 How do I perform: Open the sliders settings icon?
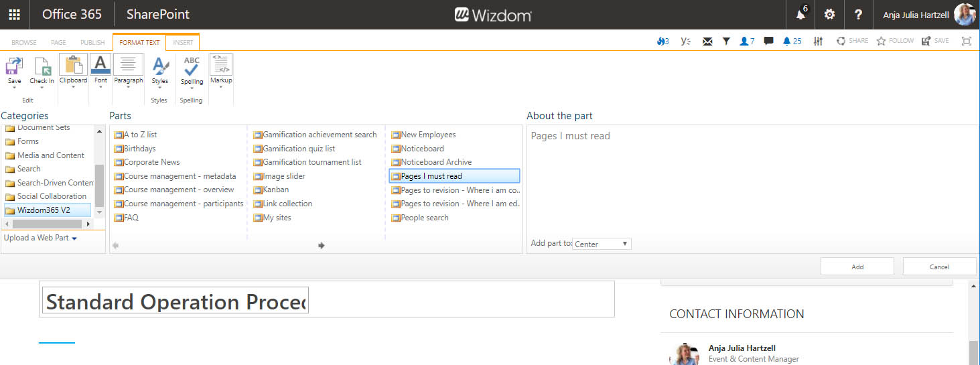coord(818,41)
